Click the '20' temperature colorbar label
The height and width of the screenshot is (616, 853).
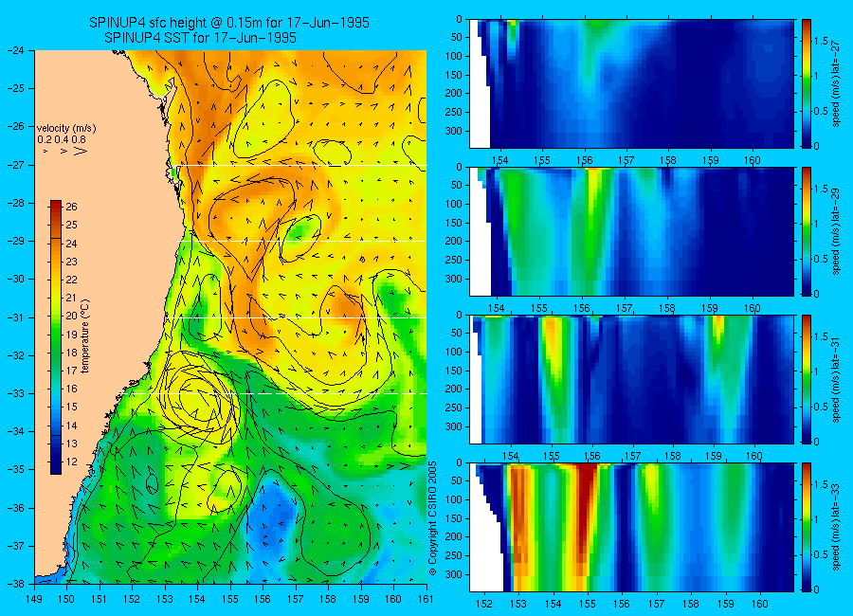(x=71, y=317)
